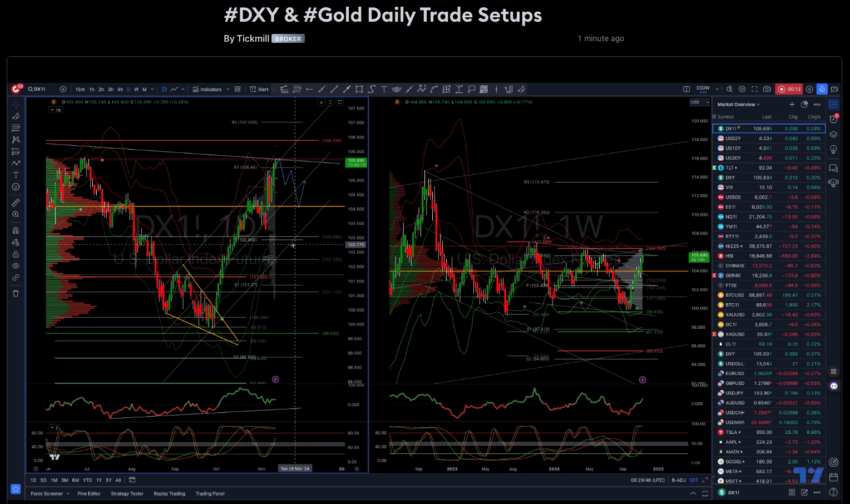Create an Alert
The width and height of the screenshot is (850, 504).
(x=259, y=89)
